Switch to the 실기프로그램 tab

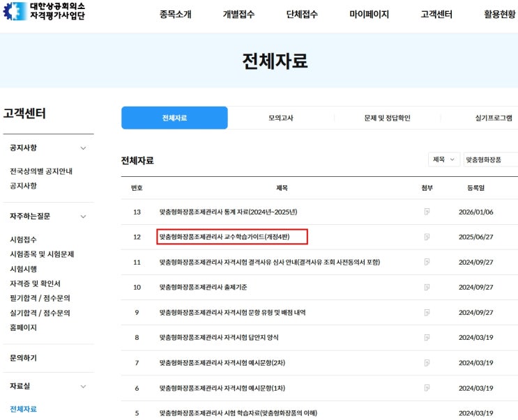494,118
